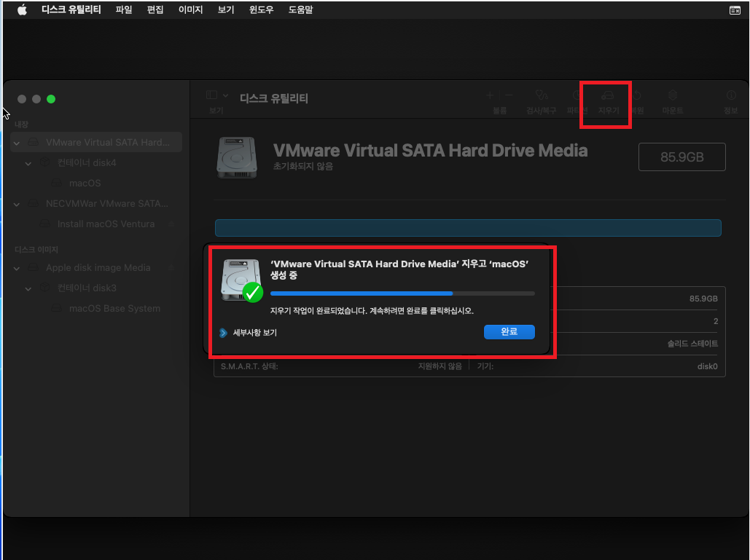Click the 솔리드 스테이트 type value
Image resolution: width=750 pixels, height=560 pixels.
coord(692,344)
